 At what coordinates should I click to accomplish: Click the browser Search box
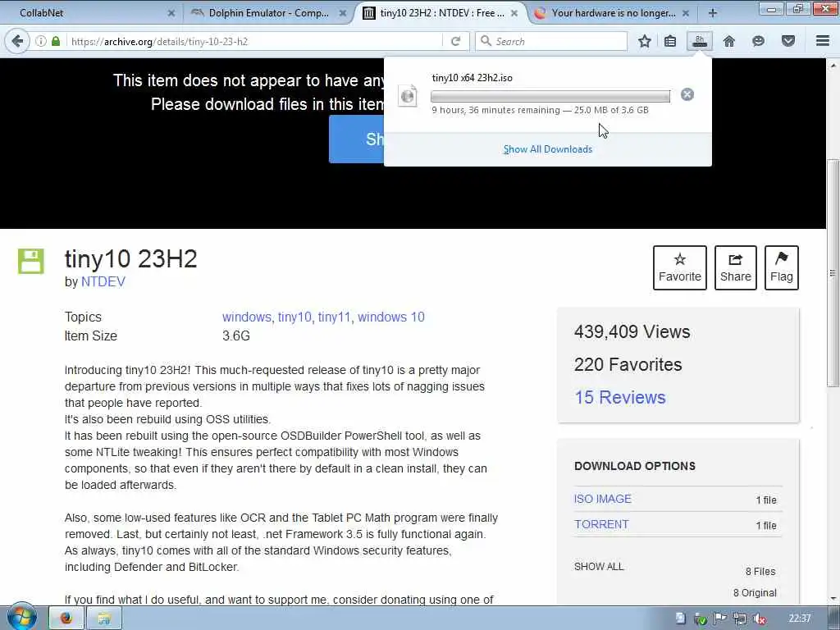(552, 41)
